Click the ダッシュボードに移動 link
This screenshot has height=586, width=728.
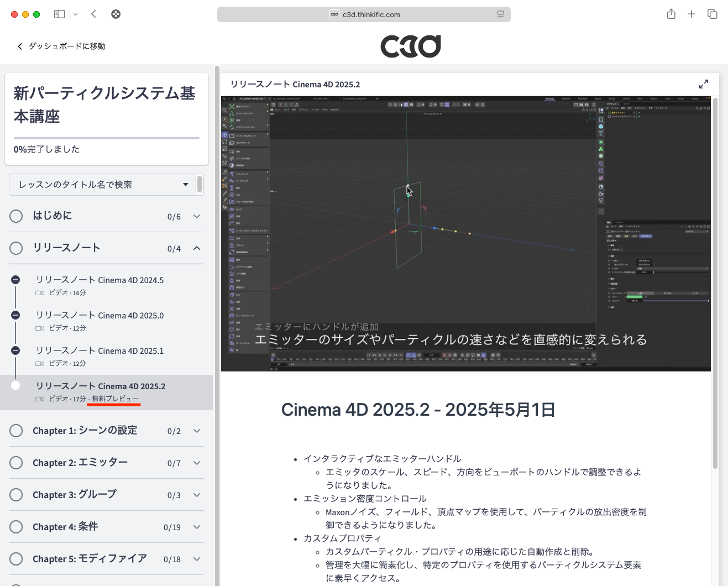[x=61, y=46]
